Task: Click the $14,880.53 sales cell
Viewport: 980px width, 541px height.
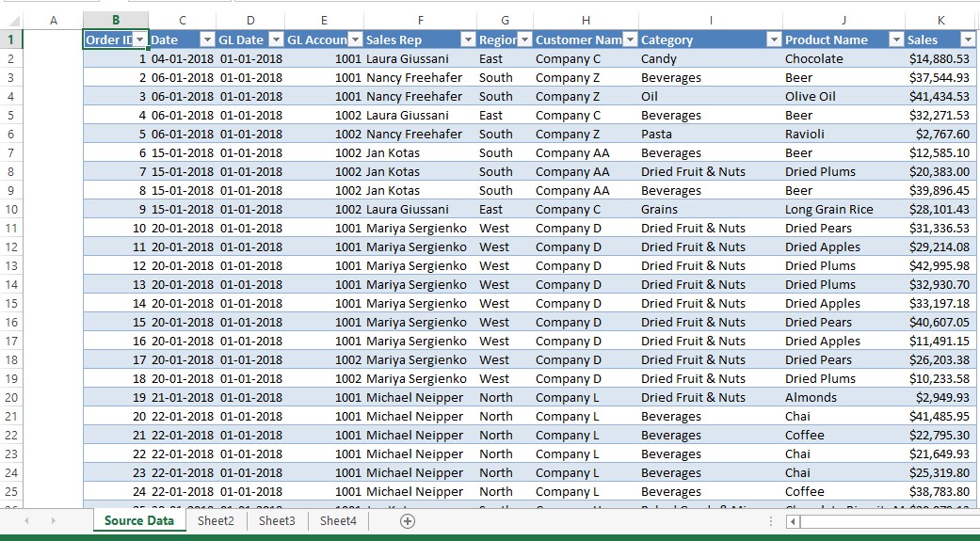Action: 940,58
